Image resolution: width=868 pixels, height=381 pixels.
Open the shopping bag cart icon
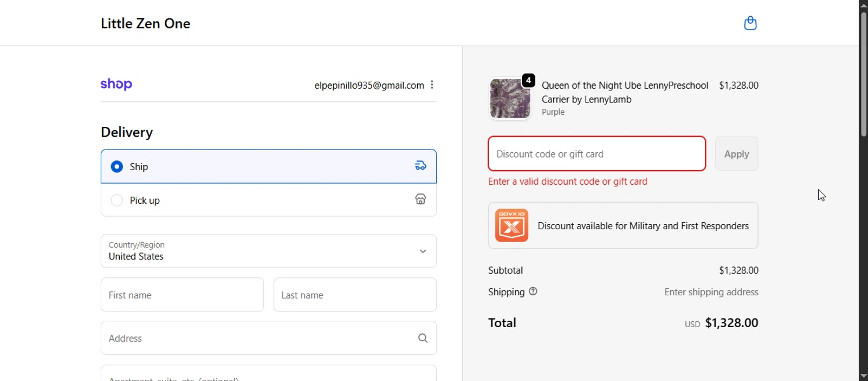point(751,23)
